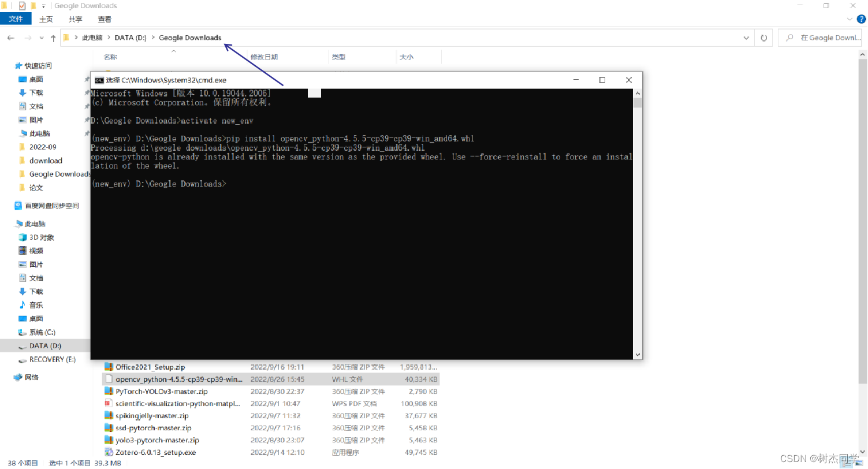This screenshot has width=868, height=469.
Task: Click the Zotero setup exe file icon
Action: tap(109, 452)
